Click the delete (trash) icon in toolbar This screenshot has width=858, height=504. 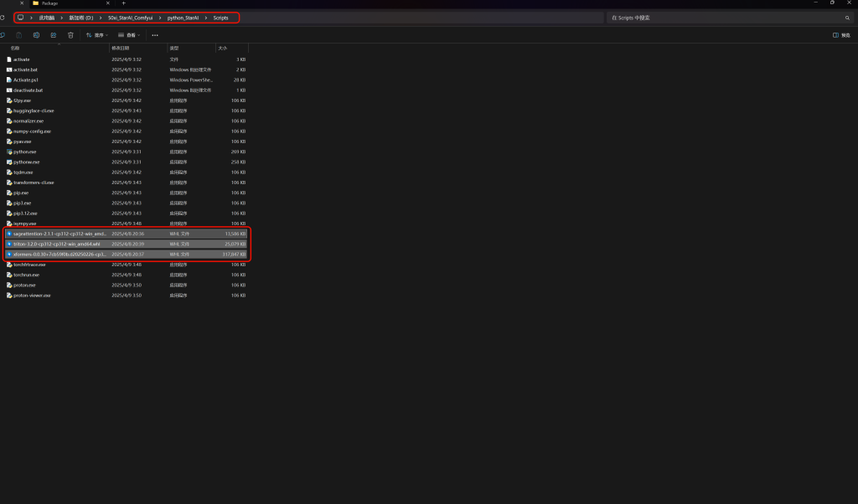[x=70, y=35]
